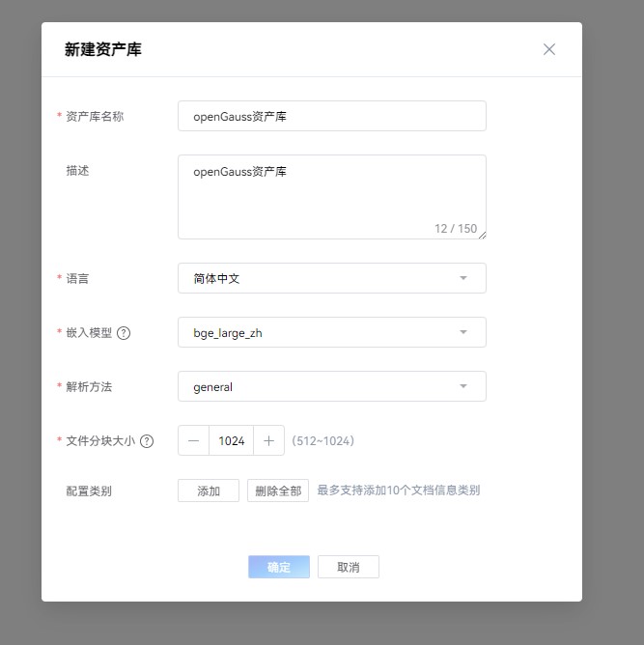Cancel with the 取消 button
644x645 pixels.
(349, 567)
